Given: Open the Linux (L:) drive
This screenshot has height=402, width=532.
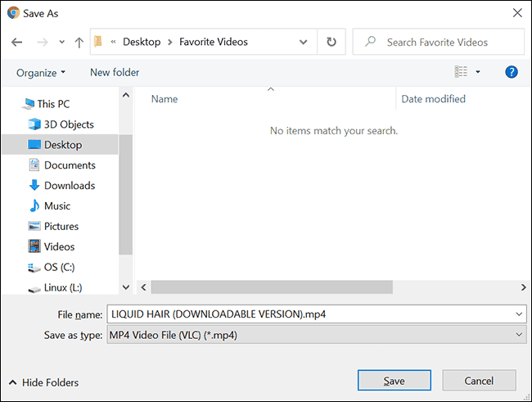Looking at the screenshot, I should (62, 288).
